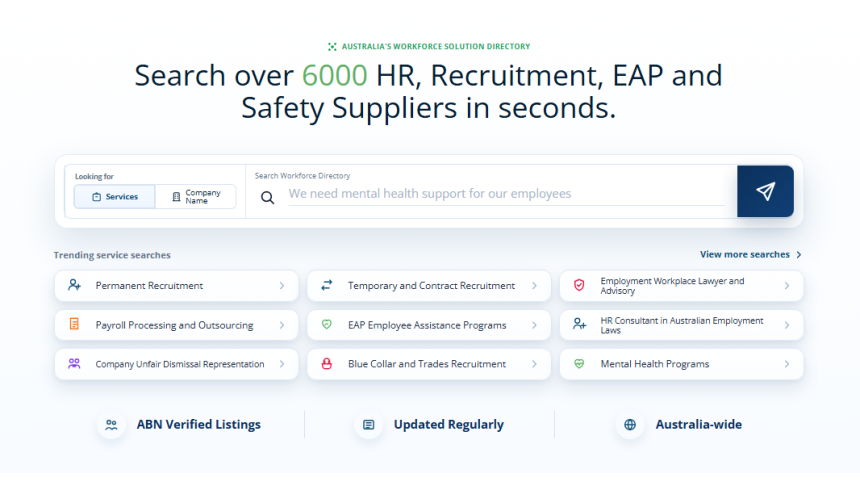Click the Updated Regularly text

[449, 425]
